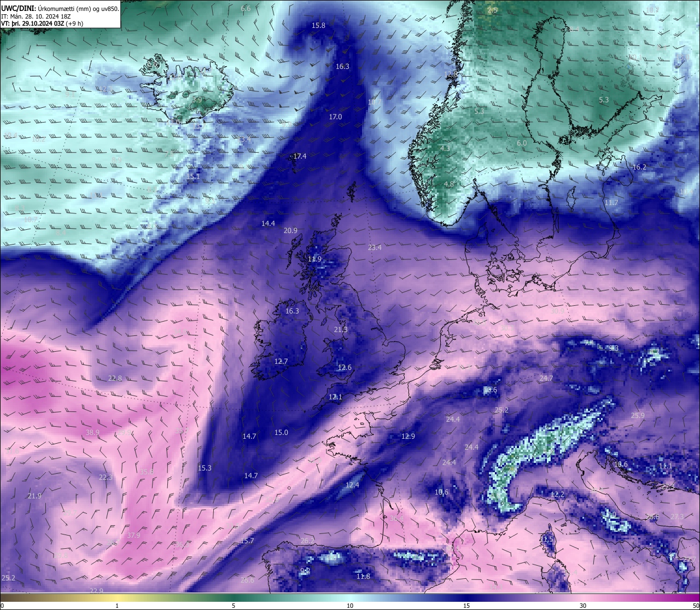Select the 16.2 value over the eastern Baltic
Image resolution: width=700 pixels, height=610 pixels.
639,167
